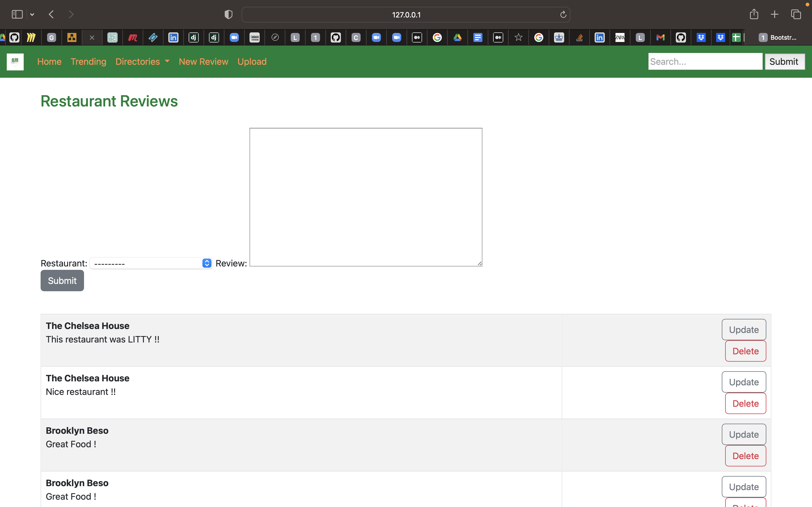Expand the sidebar options chevron
This screenshot has width=812, height=507.
[x=32, y=14]
